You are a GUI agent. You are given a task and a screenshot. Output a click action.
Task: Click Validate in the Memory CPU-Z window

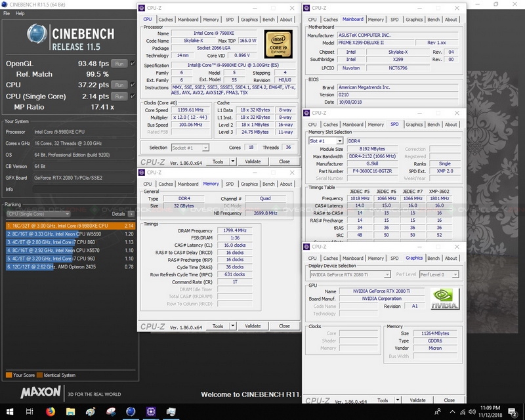tap(253, 326)
